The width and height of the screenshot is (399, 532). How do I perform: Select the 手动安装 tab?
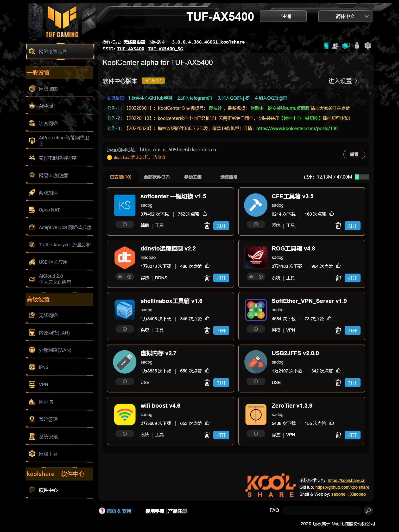[193, 177]
